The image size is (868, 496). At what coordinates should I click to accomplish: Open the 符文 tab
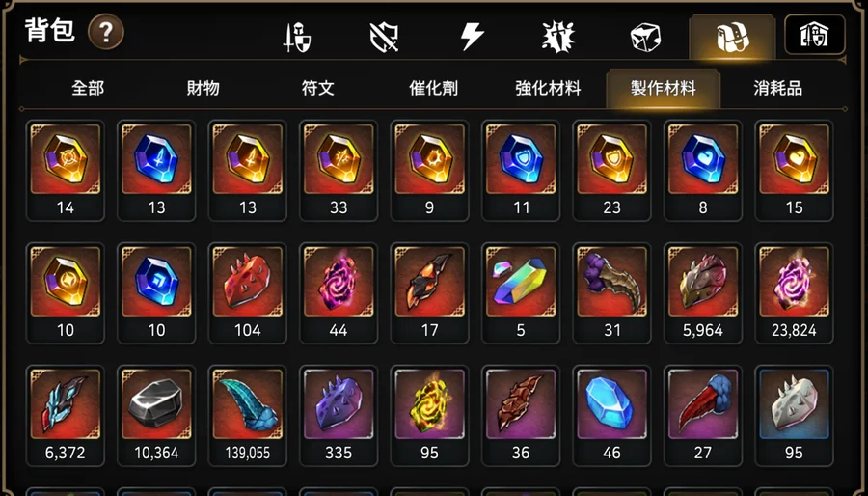317,88
